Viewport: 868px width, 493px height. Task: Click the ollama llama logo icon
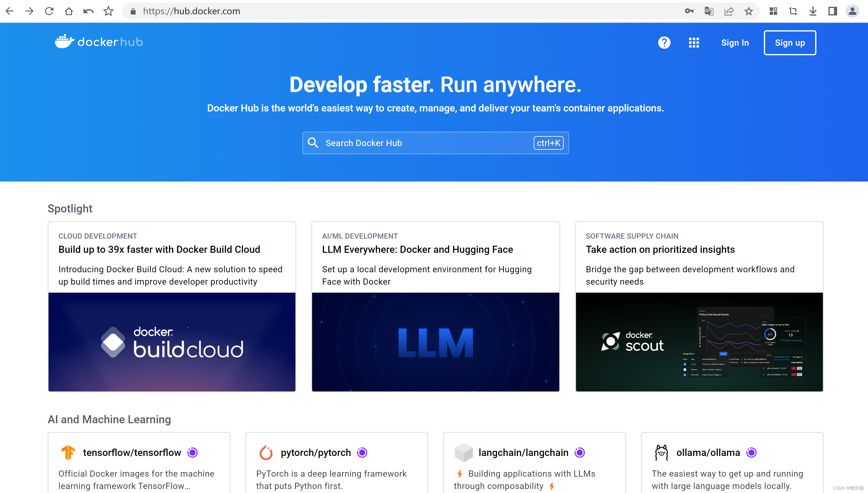pos(661,452)
